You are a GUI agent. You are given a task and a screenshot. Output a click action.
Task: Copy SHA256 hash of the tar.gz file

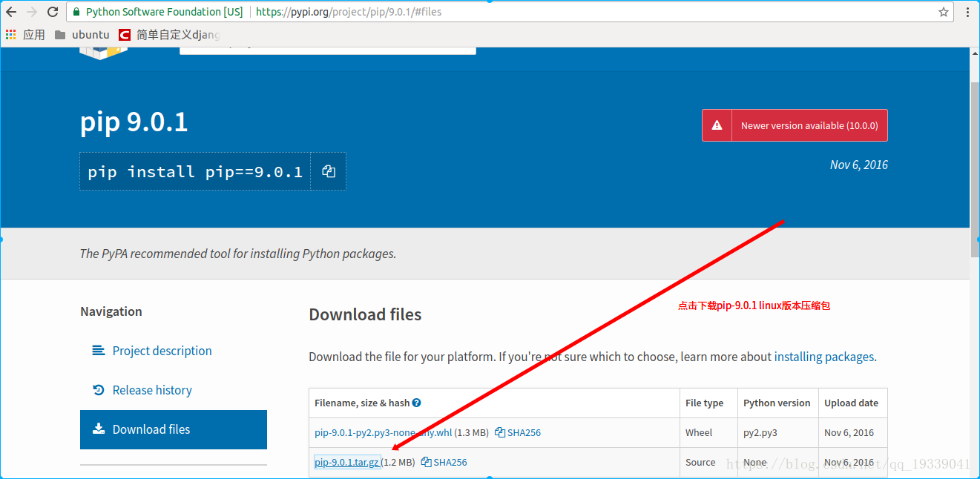(x=444, y=462)
